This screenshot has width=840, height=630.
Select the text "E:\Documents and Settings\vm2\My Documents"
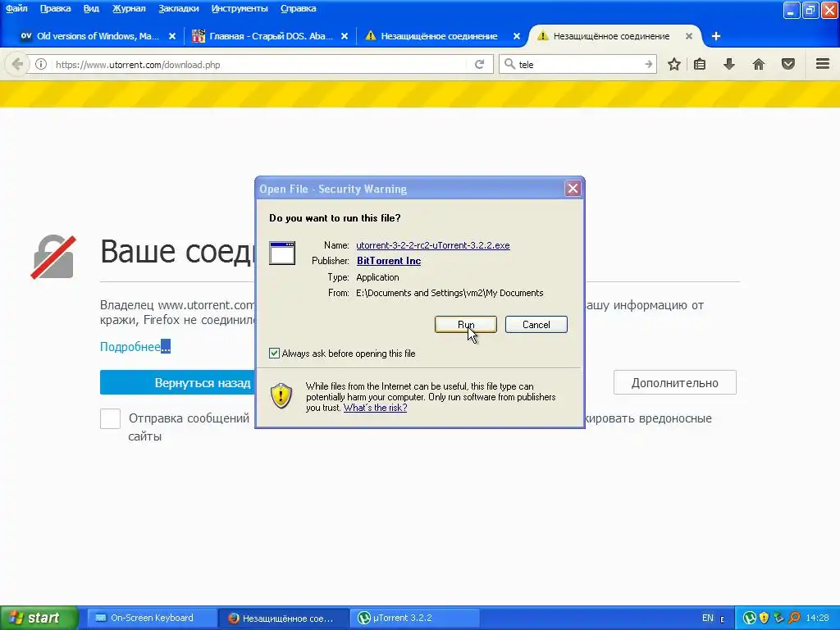click(450, 293)
